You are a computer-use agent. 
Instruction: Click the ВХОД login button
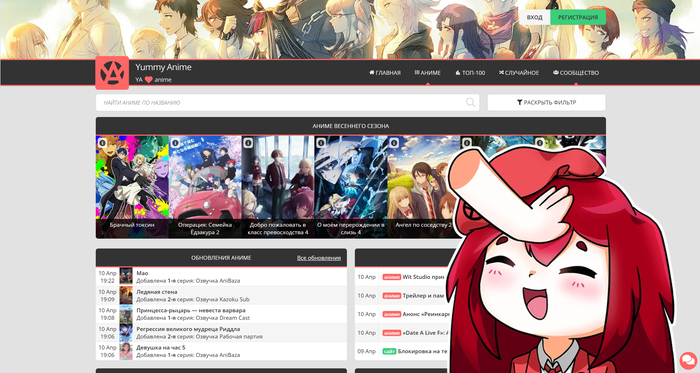[x=534, y=17]
